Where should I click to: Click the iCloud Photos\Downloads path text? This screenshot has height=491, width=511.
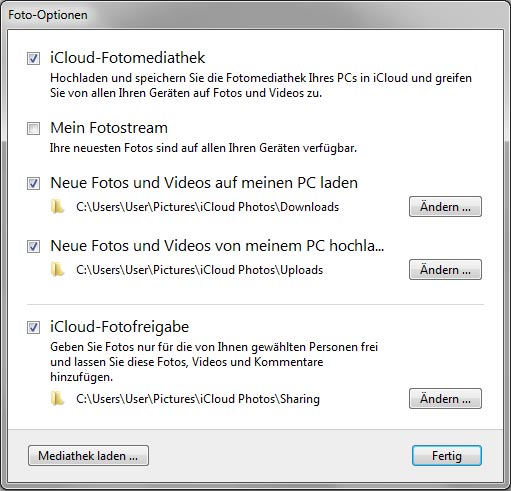tap(207, 207)
